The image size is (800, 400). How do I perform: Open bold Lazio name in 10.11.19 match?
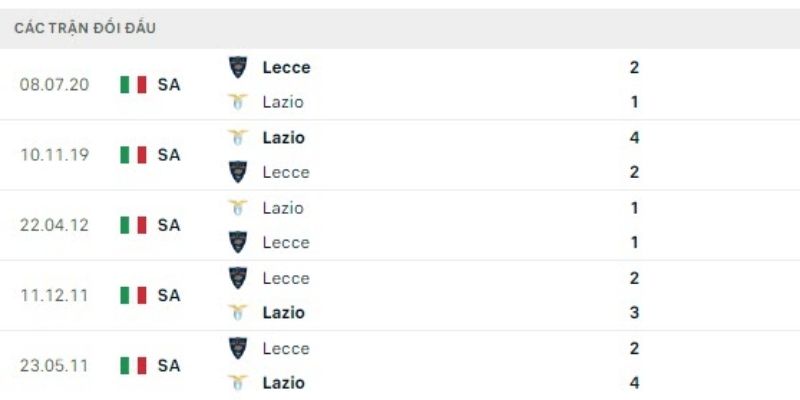point(283,138)
